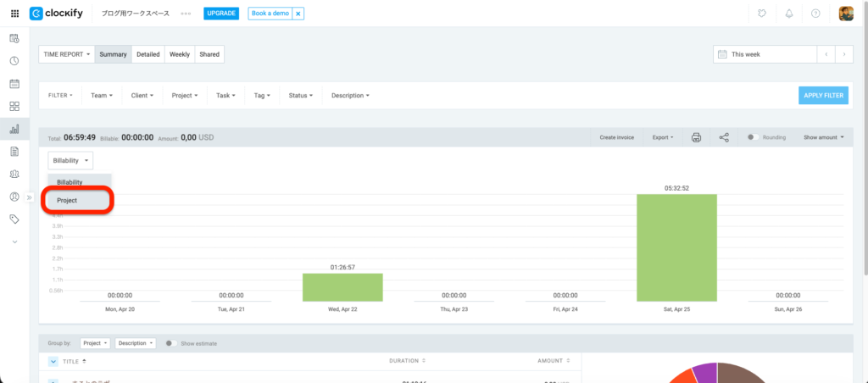Open the Calendar icon in the sidebar
Image resolution: width=868 pixels, height=383 pixels.
pos(14,84)
